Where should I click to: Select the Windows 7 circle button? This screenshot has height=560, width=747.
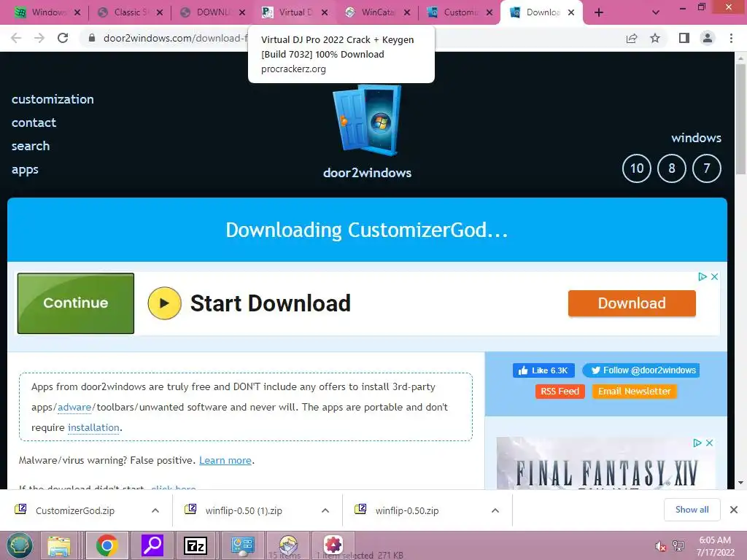pos(706,168)
